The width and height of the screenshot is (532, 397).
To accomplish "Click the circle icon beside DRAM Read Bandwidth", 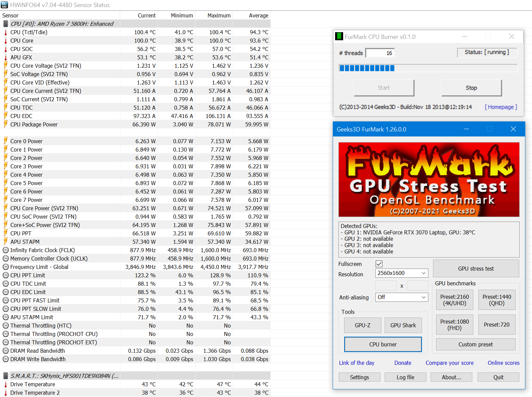I will 6,351.
